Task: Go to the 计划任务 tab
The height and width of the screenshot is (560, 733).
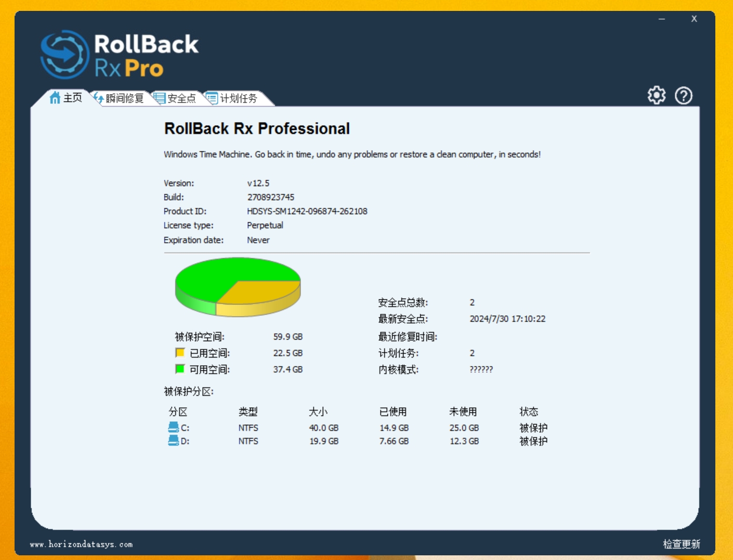Action: 239,98
